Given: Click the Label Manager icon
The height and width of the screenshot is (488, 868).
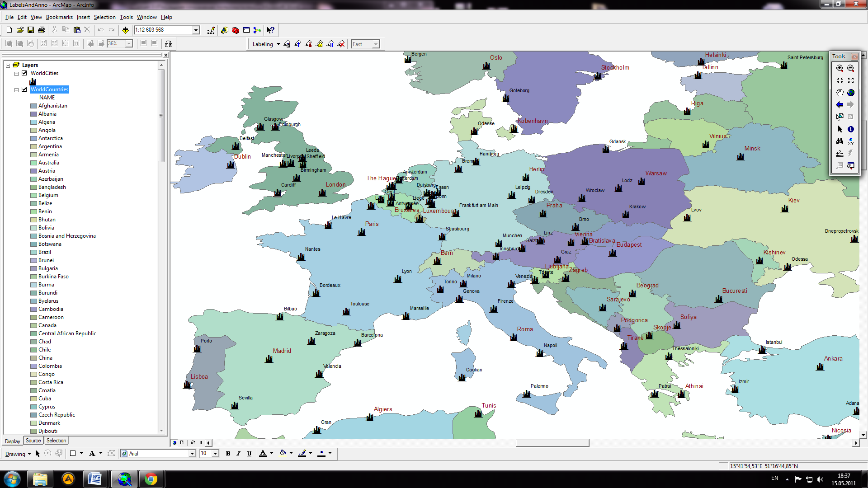Looking at the screenshot, I should (287, 44).
